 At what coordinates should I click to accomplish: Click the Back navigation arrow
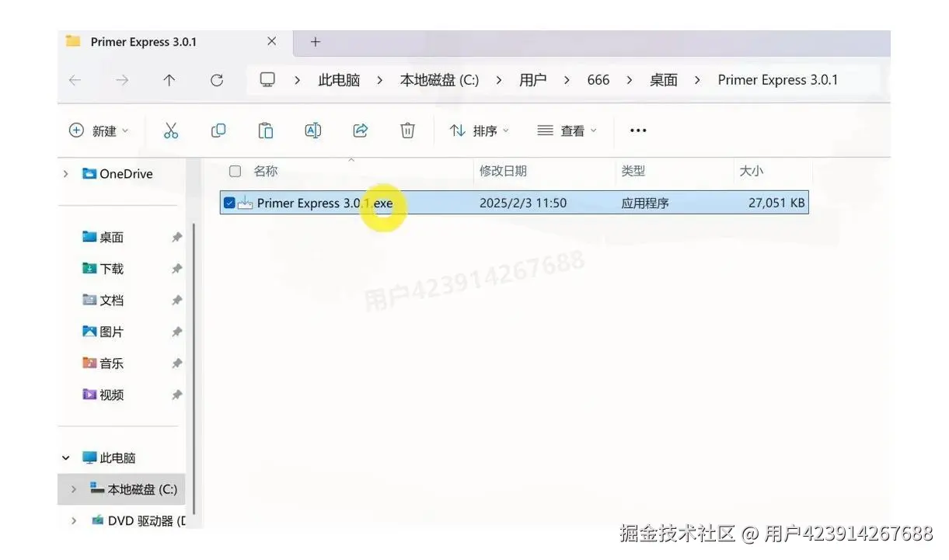click(74, 79)
